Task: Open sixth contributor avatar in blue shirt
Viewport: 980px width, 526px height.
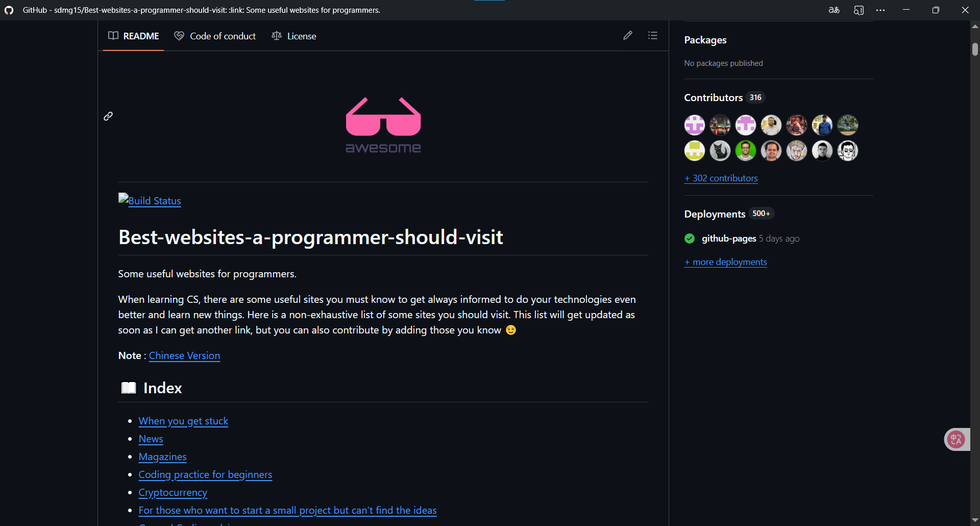Action: pyautogui.click(x=822, y=125)
